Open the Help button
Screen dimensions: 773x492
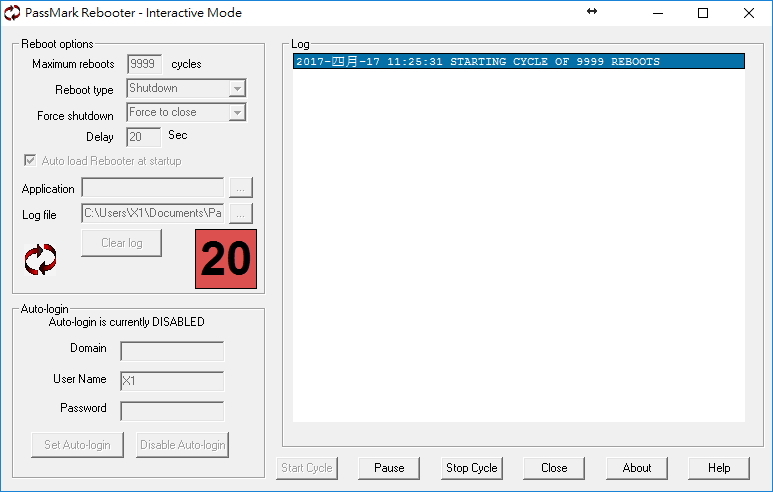719,468
